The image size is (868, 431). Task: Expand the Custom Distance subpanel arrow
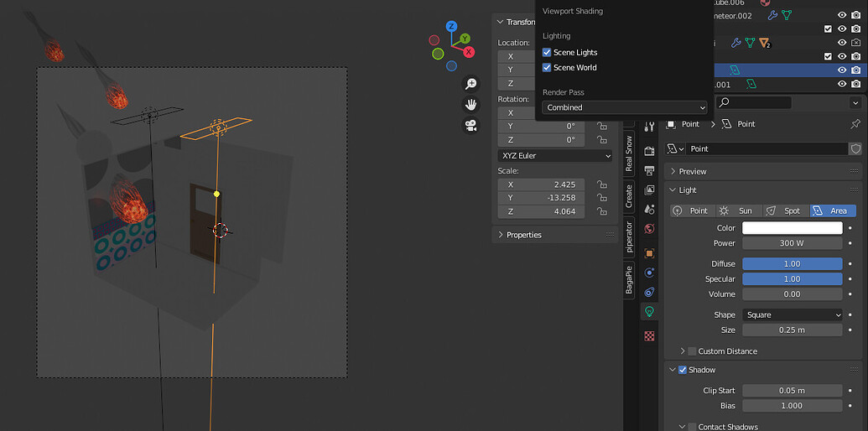(x=682, y=351)
